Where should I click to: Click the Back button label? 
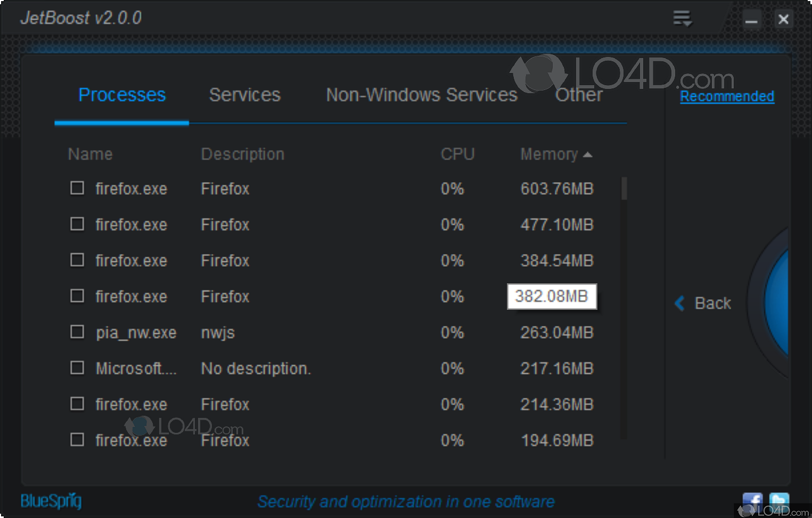pos(712,303)
